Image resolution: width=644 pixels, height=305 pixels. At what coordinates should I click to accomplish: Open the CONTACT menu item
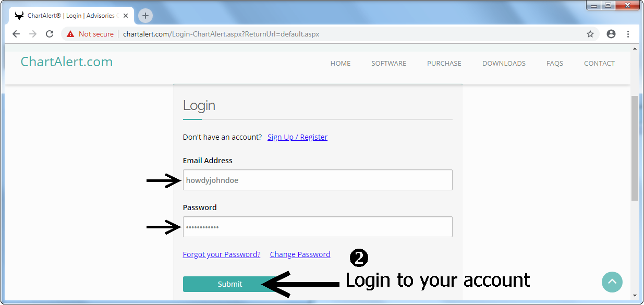(599, 64)
